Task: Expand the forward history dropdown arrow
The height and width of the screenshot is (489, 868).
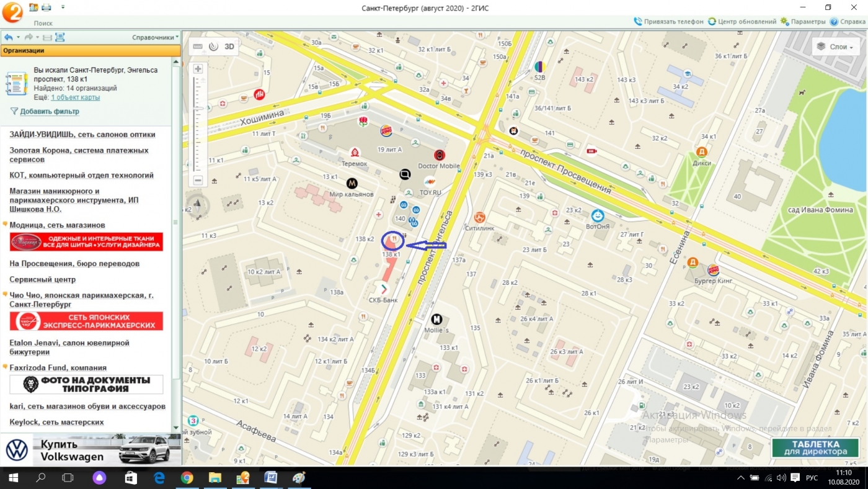Action: pos(37,37)
